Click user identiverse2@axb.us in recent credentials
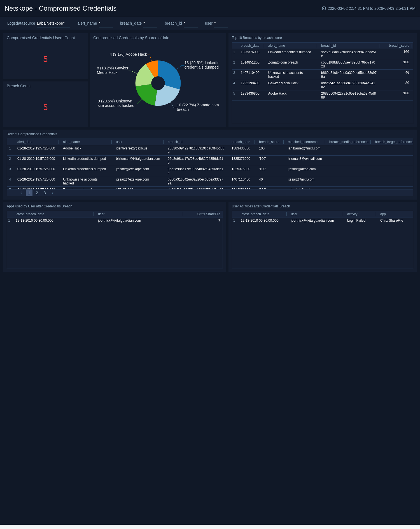Viewport: 420px width, 529px height. click(x=132, y=148)
